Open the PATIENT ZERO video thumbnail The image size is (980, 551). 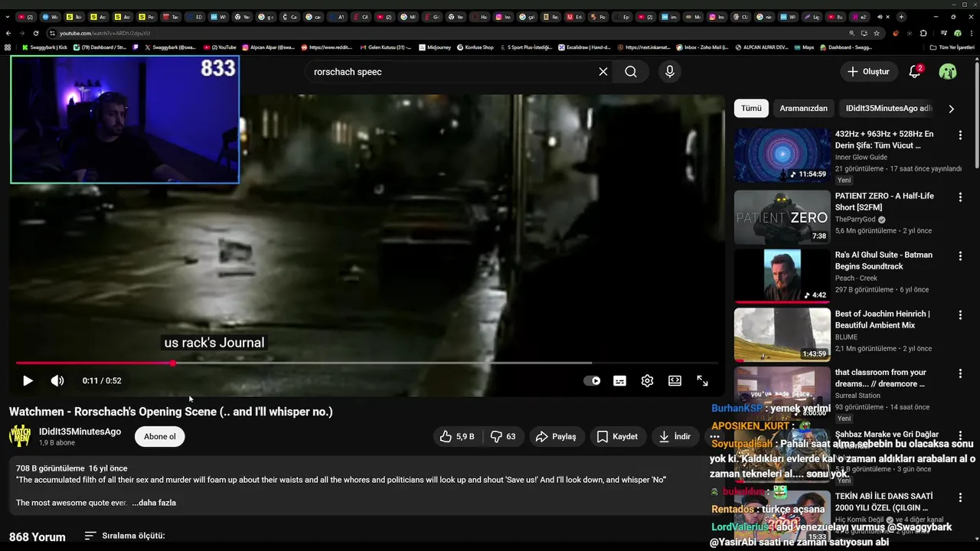pos(782,217)
